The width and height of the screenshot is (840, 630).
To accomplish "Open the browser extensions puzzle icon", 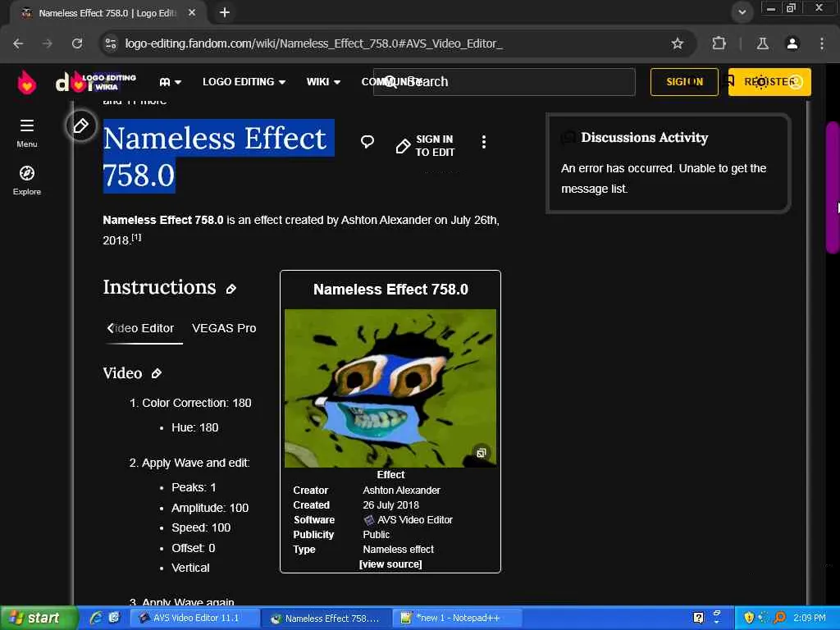I will pos(719,43).
